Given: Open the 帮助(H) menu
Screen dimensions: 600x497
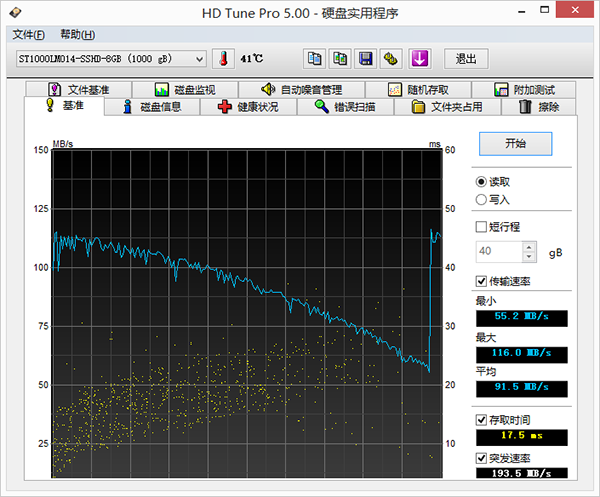Looking at the screenshot, I should pyautogui.click(x=78, y=35).
